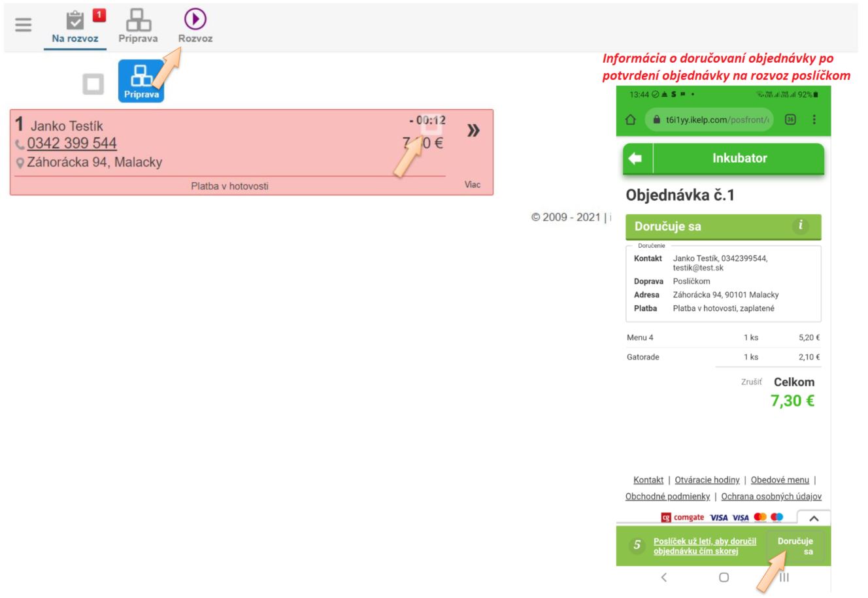
Task: Open the Príprava tab in top bar
Action: coord(138,27)
